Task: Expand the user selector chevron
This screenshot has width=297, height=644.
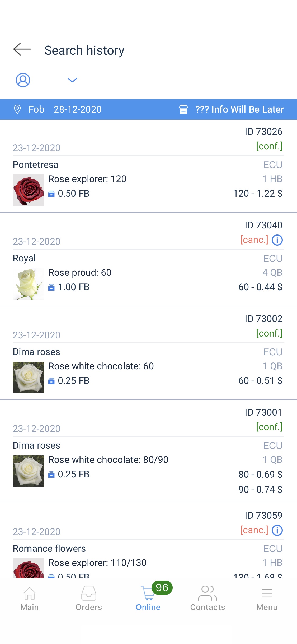Action: tap(72, 80)
